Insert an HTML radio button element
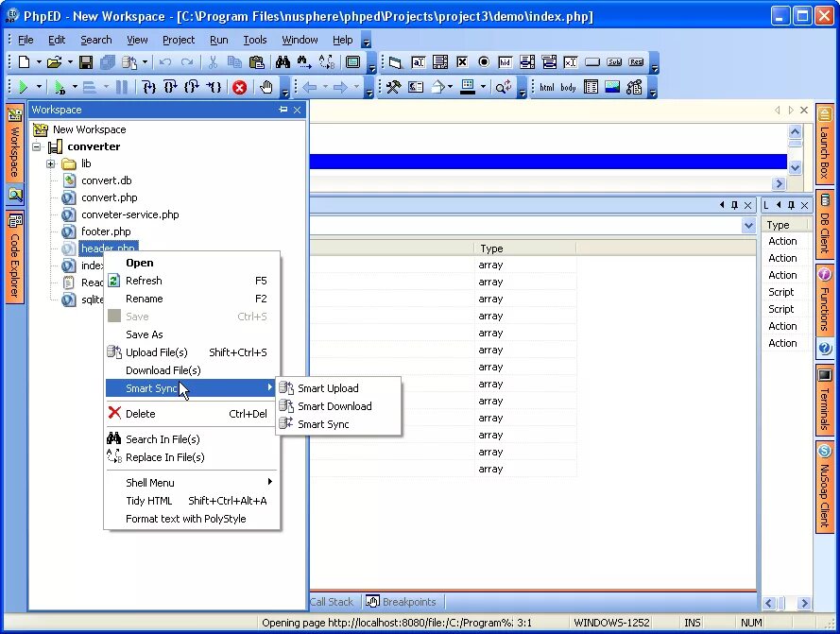Screen dimensions: 840x634 click(x=483, y=62)
